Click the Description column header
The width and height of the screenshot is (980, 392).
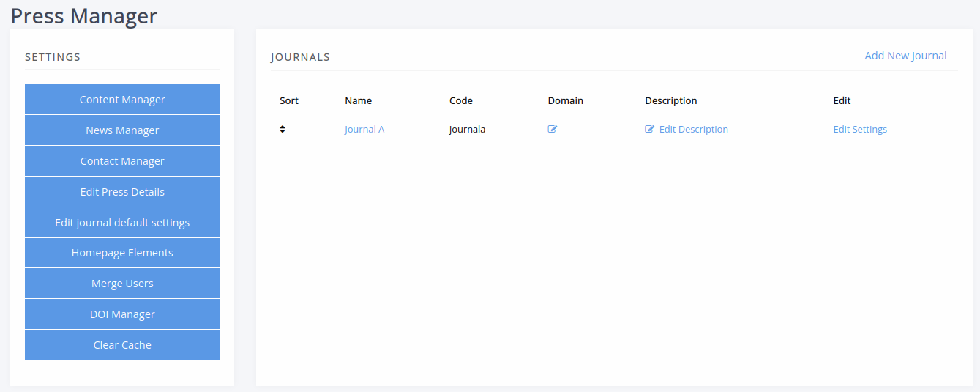tap(671, 100)
